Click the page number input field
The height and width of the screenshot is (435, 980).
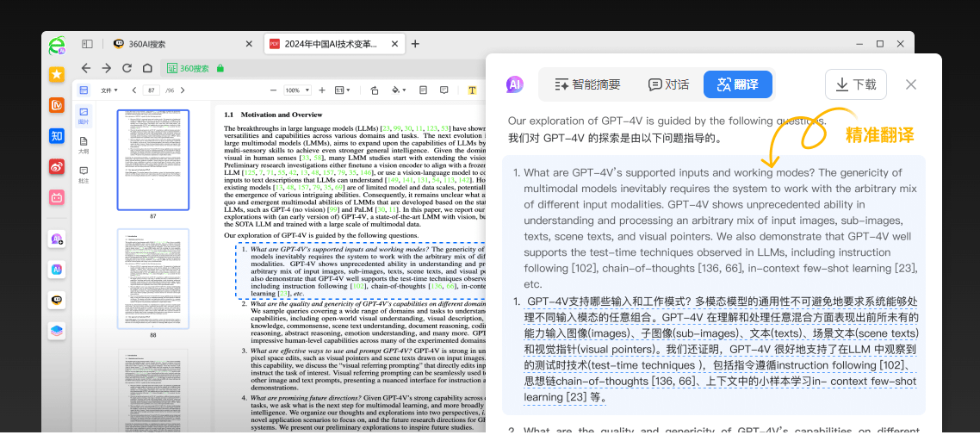[152, 90]
